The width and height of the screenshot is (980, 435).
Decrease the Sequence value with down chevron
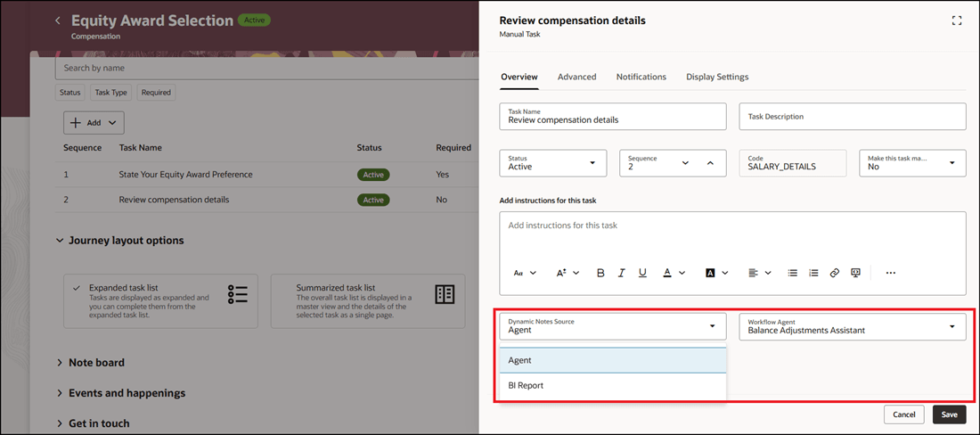pyautogui.click(x=685, y=163)
